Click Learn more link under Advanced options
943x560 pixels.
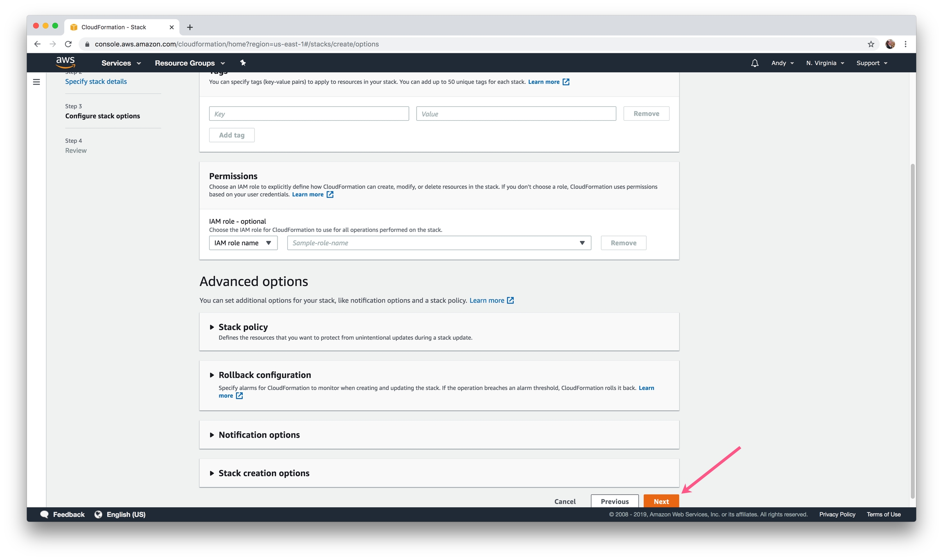click(x=487, y=300)
